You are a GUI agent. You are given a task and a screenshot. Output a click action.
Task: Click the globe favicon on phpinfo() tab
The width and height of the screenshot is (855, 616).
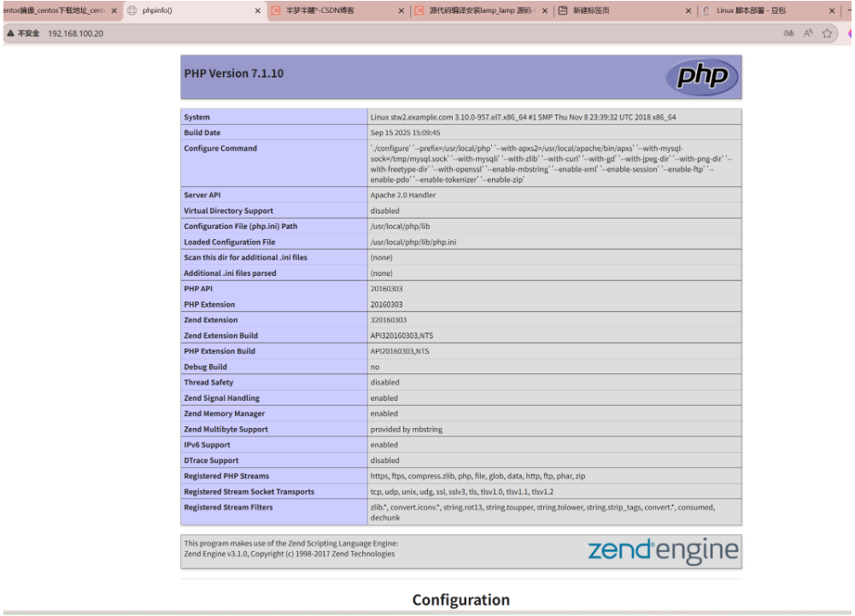pos(132,10)
